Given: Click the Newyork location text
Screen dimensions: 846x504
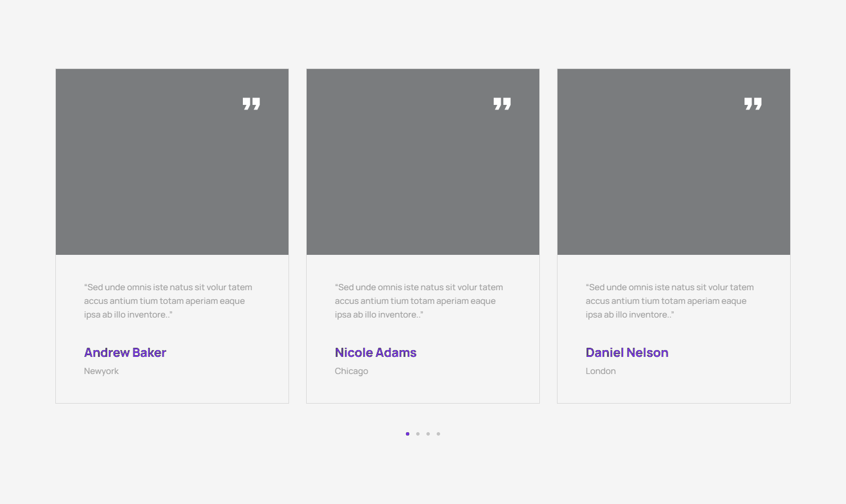Looking at the screenshot, I should (101, 371).
